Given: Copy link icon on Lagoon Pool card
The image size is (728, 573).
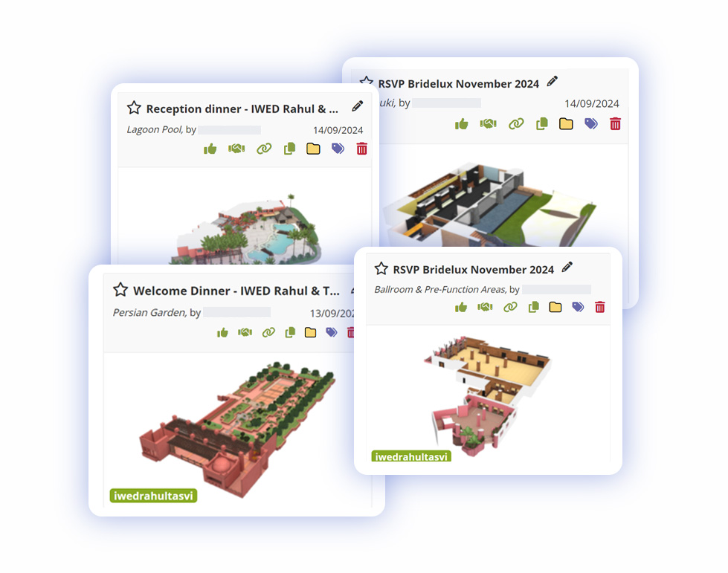Looking at the screenshot, I should click(264, 149).
